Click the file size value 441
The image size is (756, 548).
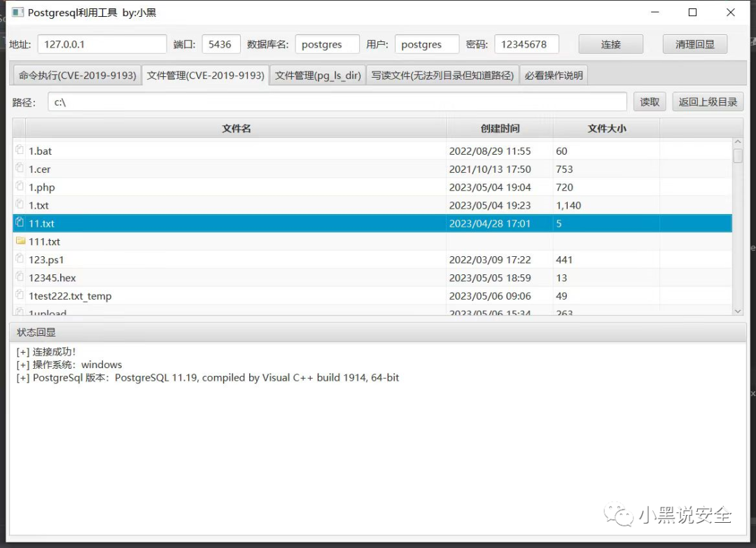564,260
